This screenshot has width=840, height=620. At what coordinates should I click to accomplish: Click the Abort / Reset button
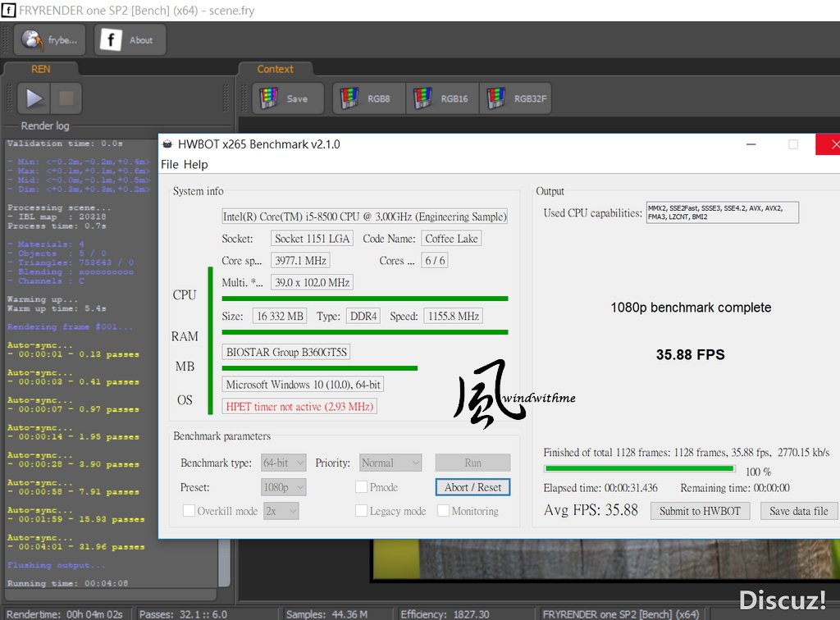[x=473, y=487]
